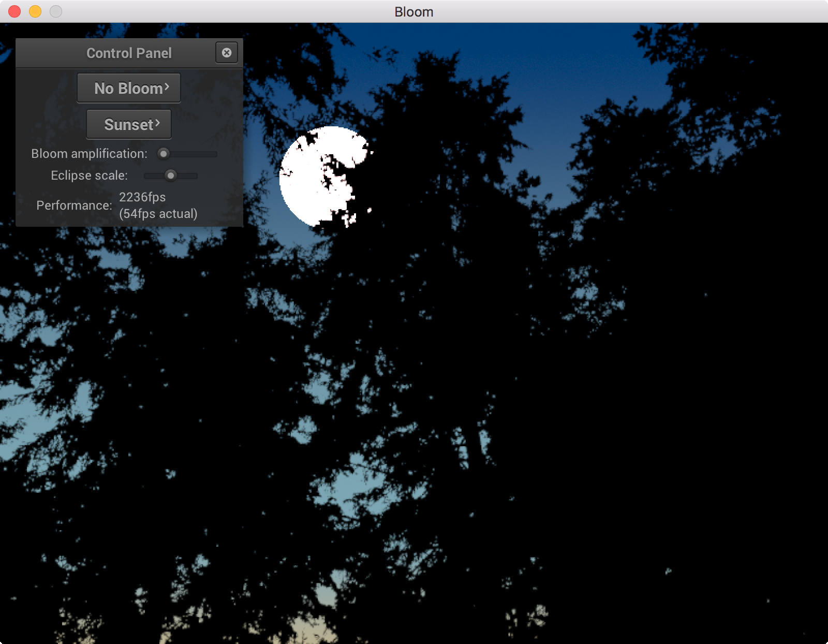Click the 54fps actual readout
This screenshot has width=828, height=644.
click(x=158, y=214)
